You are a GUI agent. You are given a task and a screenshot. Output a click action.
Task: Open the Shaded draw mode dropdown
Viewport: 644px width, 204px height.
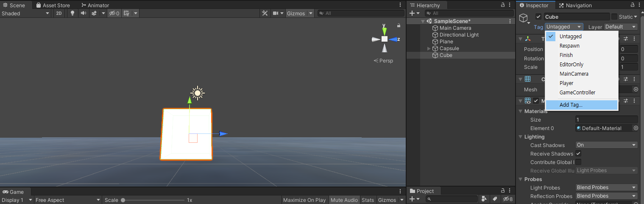[x=25, y=13]
